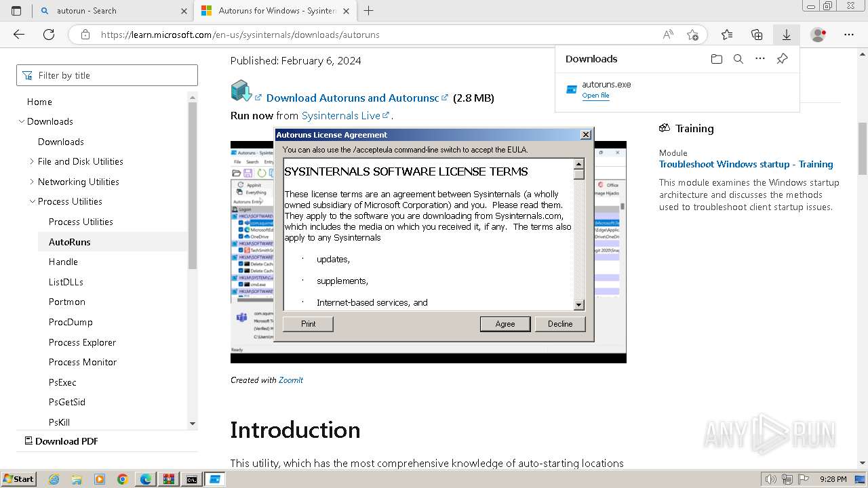Launch media player from taskbar

100,479
